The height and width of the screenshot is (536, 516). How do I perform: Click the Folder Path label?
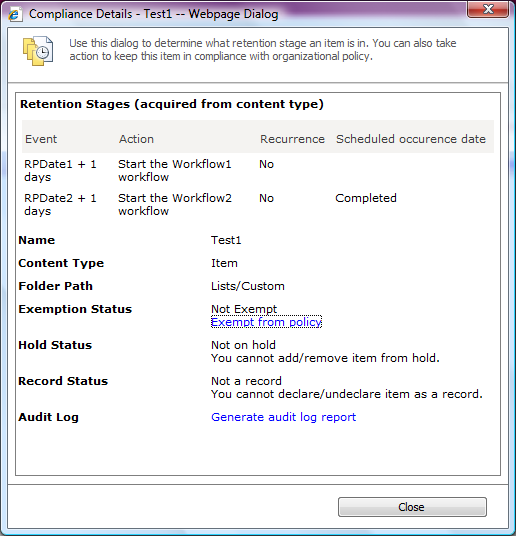click(55, 286)
